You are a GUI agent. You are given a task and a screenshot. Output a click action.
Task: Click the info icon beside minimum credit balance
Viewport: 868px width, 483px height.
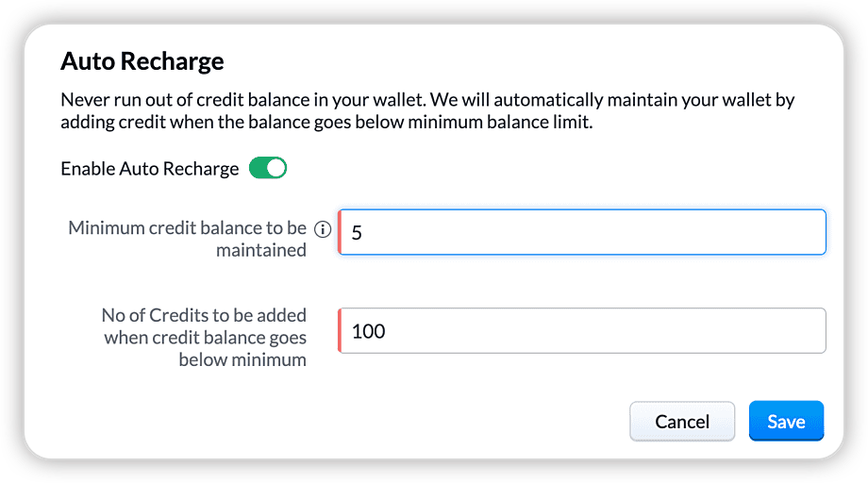click(x=323, y=229)
